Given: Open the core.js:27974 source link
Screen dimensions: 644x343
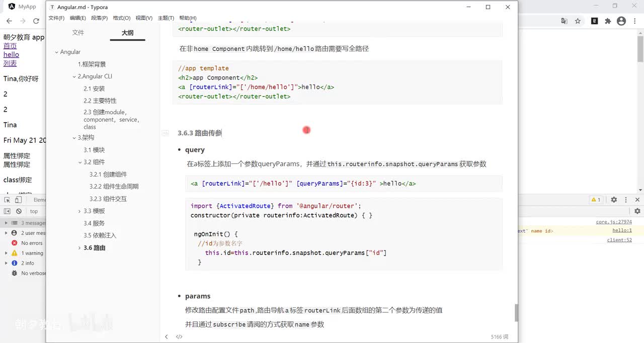Looking at the screenshot, I should click(x=614, y=222).
